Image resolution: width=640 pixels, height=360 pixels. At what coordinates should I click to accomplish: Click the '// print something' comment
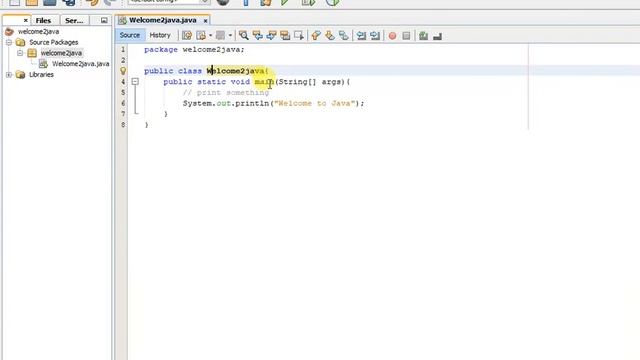coord(226,93)
